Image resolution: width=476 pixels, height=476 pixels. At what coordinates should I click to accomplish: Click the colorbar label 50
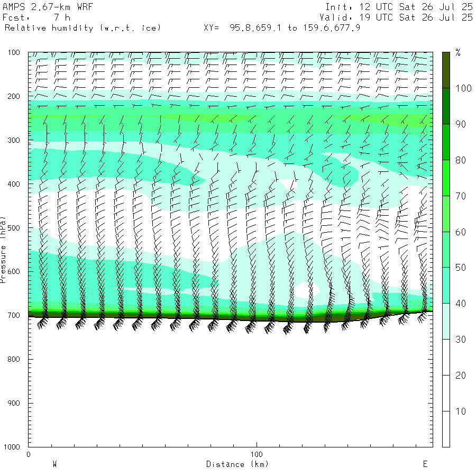(461, 268)
